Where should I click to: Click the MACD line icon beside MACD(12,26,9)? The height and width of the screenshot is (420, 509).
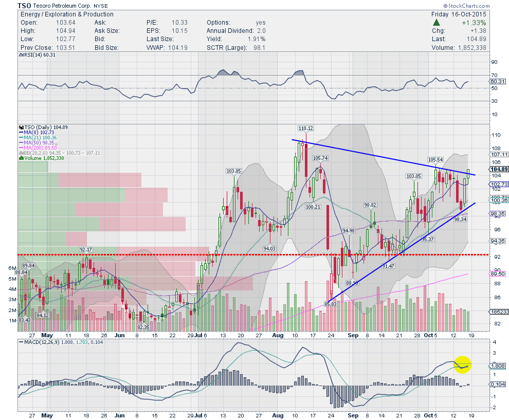coord(21,342)
